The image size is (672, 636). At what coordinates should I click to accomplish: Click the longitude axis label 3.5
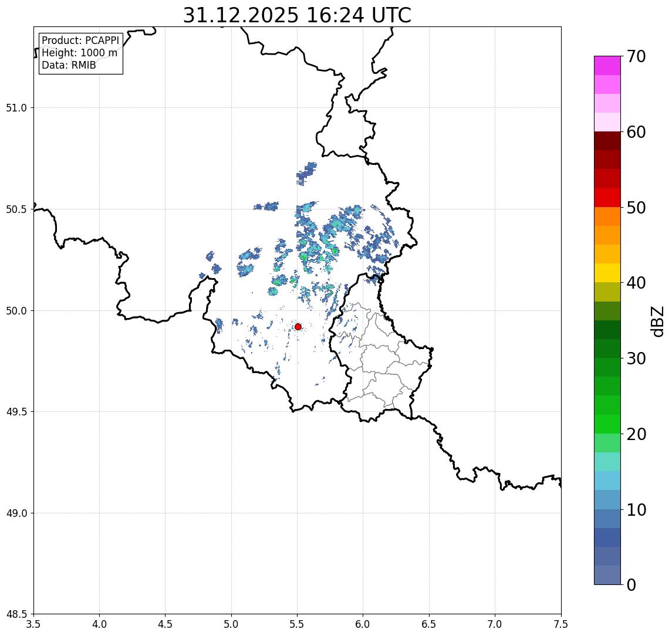[33, 624]
